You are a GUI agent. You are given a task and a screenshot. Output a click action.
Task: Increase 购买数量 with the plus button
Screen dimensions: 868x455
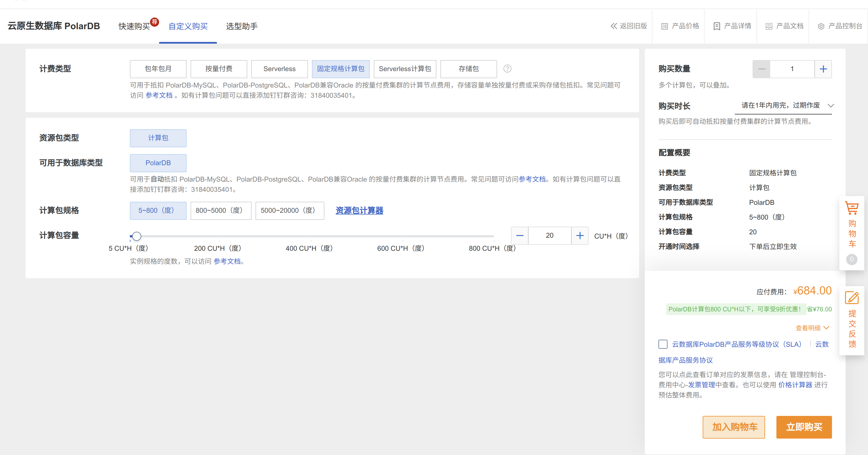823,69
